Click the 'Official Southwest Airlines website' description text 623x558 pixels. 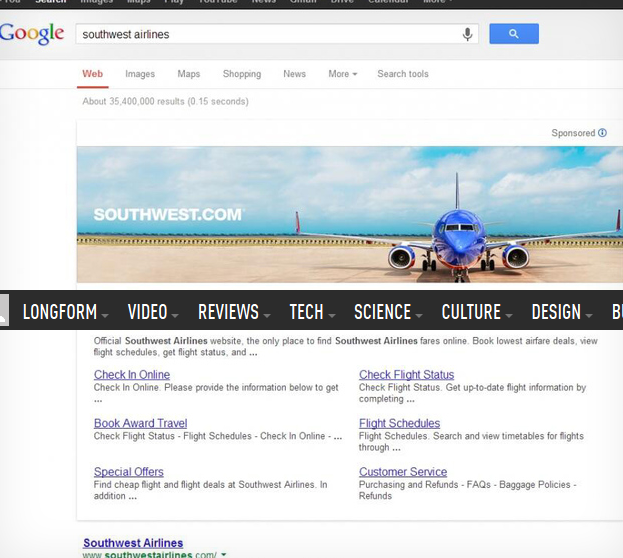click(346, 347)
